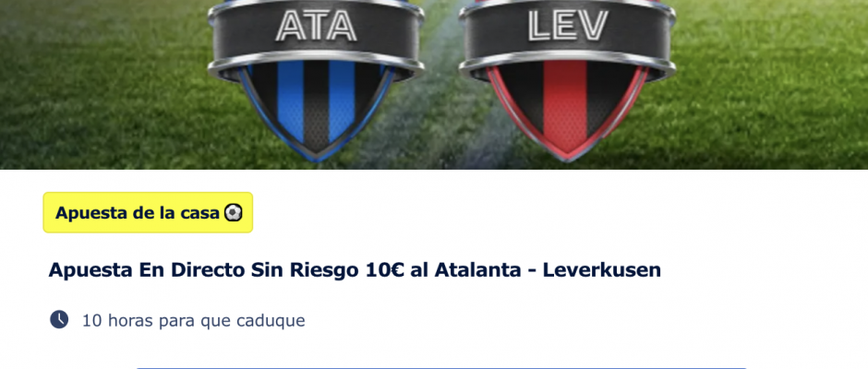868x369 pixels.
Task: Click the blue button outline at page bottom
Action: (441, 368)
